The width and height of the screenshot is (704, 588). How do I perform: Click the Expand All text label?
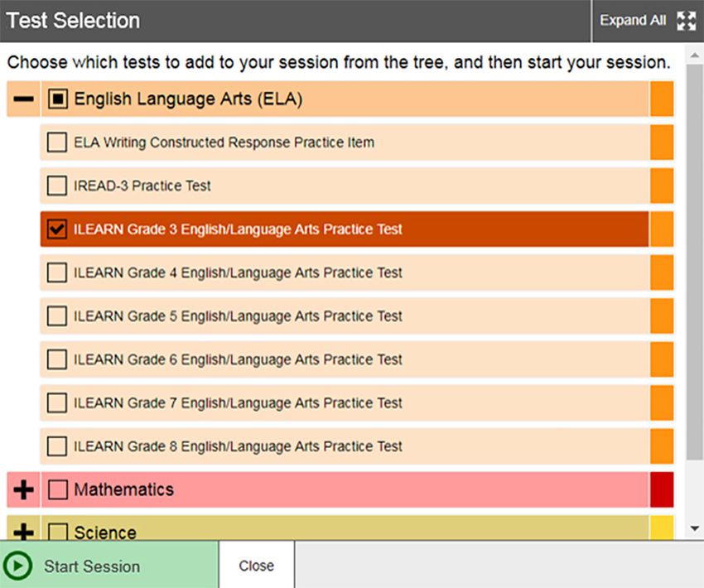pos(633,21)
